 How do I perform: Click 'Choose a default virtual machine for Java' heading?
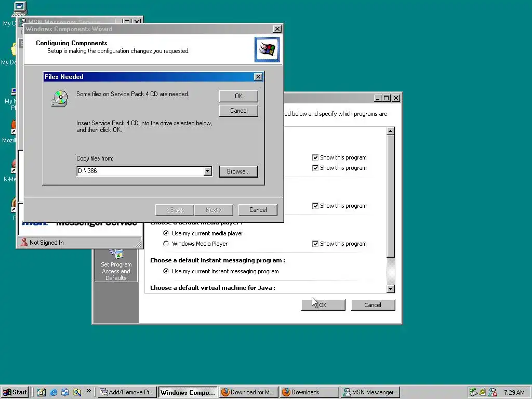(x=212, y=288)
